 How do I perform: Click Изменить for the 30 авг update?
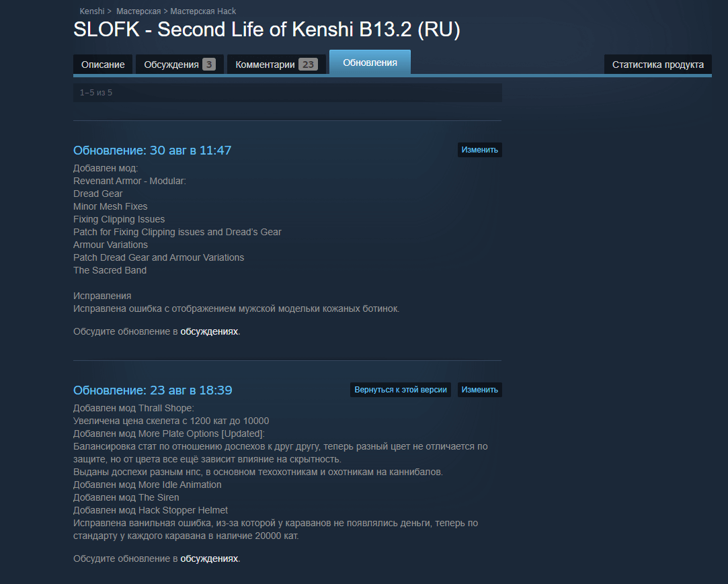pos(479,150)
